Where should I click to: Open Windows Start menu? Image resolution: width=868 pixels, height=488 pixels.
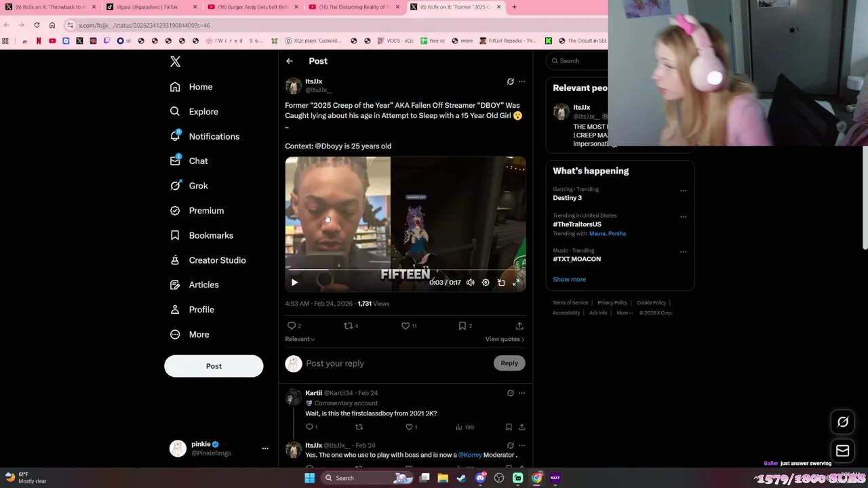[309, 478]
